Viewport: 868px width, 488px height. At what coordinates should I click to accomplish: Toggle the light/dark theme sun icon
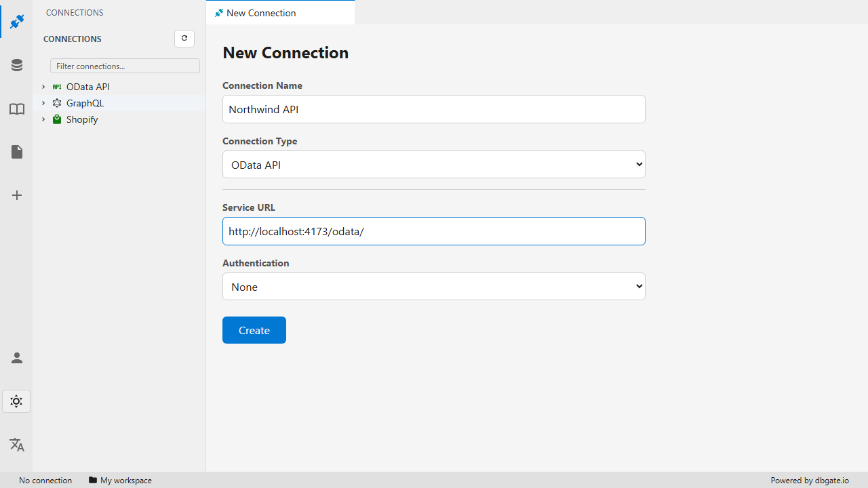point(16,401)
